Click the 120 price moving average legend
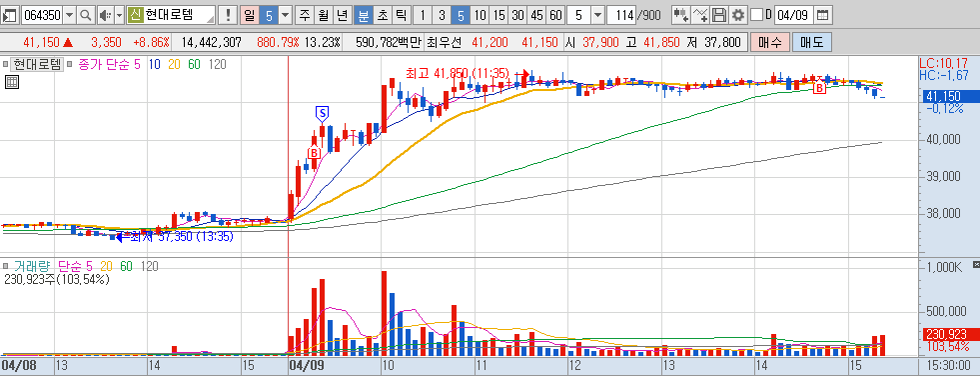The image size is (980, 376). tap(218, 64)
